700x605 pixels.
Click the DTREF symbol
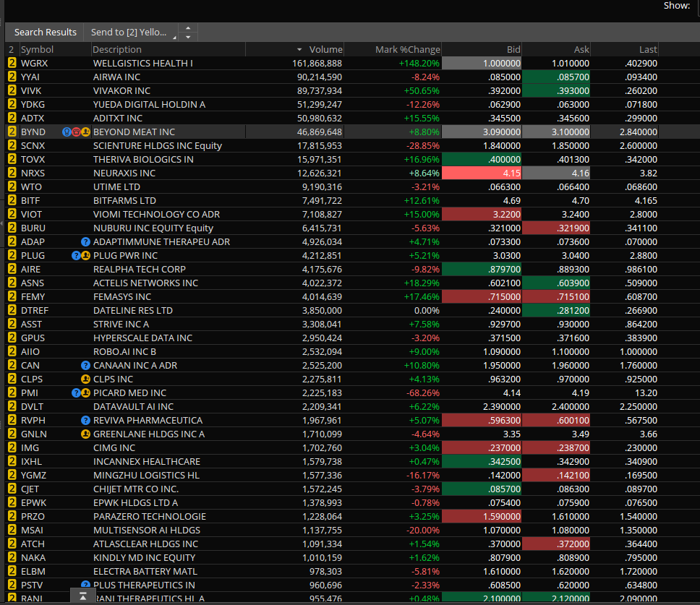pos(35,311)
